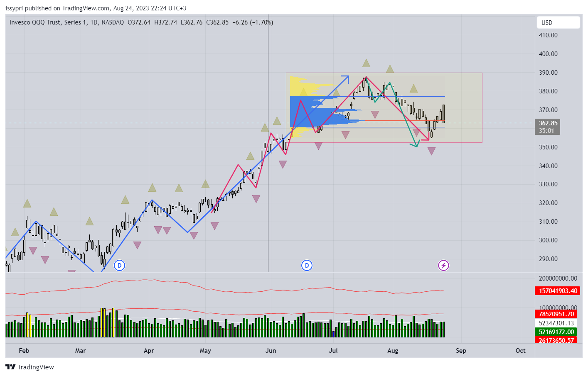The image size is (588, 376).
Task: Click the −6.26 (−1.70%) change value
Action: coord(253,22)
